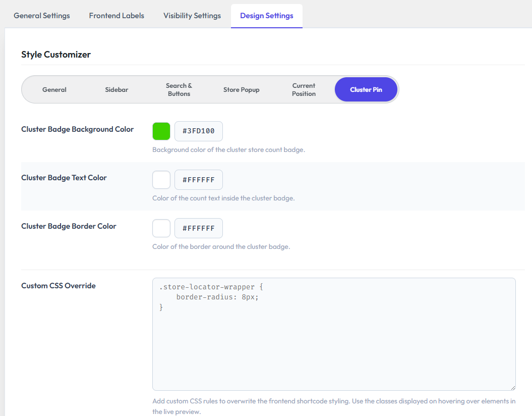The height and width of the screenshot is (416, 532).
Task: Click the Custom CSS Override label
Action: [58, 286]
